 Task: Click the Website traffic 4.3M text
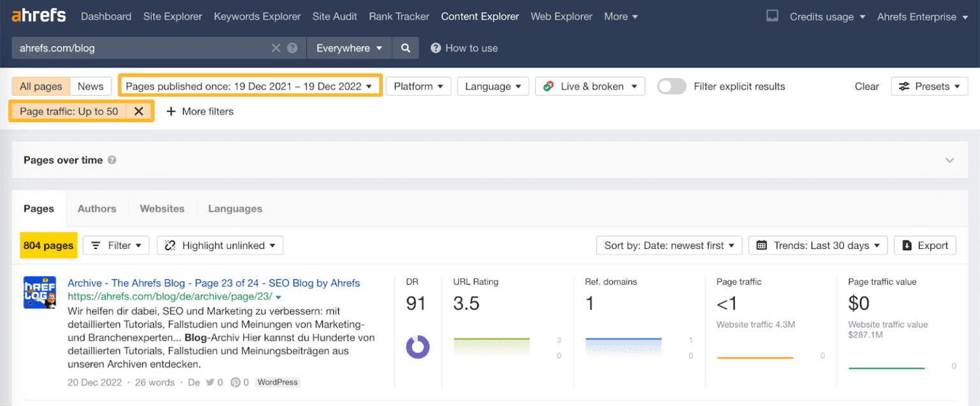pos(755,325)
